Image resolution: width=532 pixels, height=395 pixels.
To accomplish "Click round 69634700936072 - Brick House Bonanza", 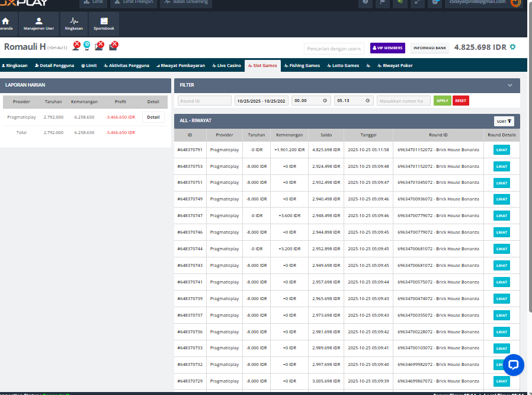I will [x=438, y=199].
